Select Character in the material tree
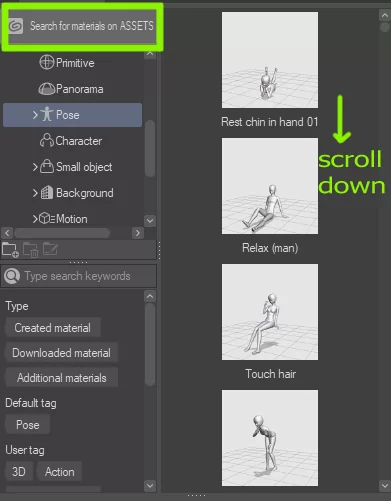 (x=79, y=141)
